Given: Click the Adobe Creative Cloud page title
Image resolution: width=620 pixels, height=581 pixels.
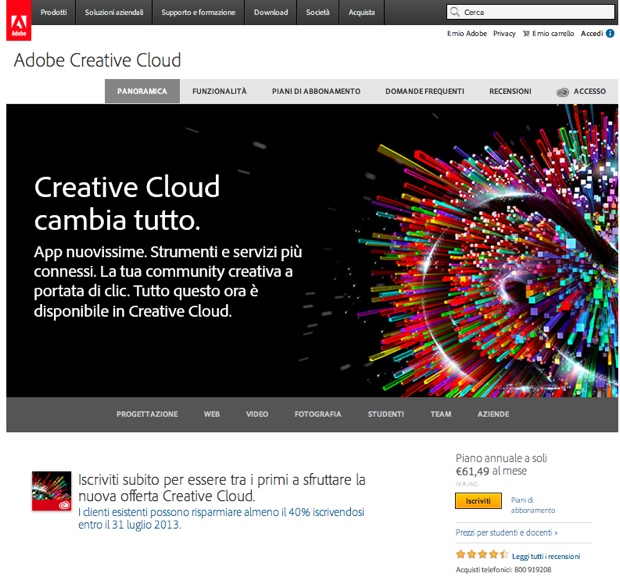Looking at the screenshot, I should point(97,61).
